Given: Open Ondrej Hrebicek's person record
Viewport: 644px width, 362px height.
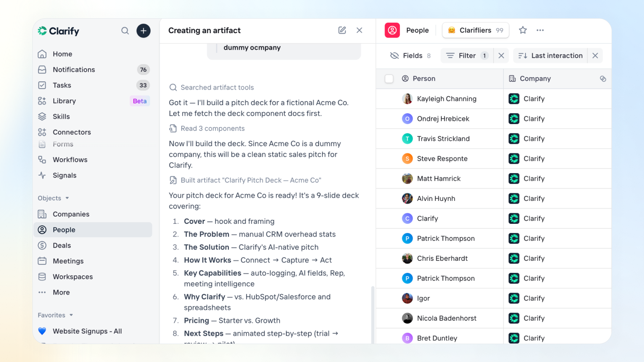Looking at the screenshot, I should [x=443, y=119].
